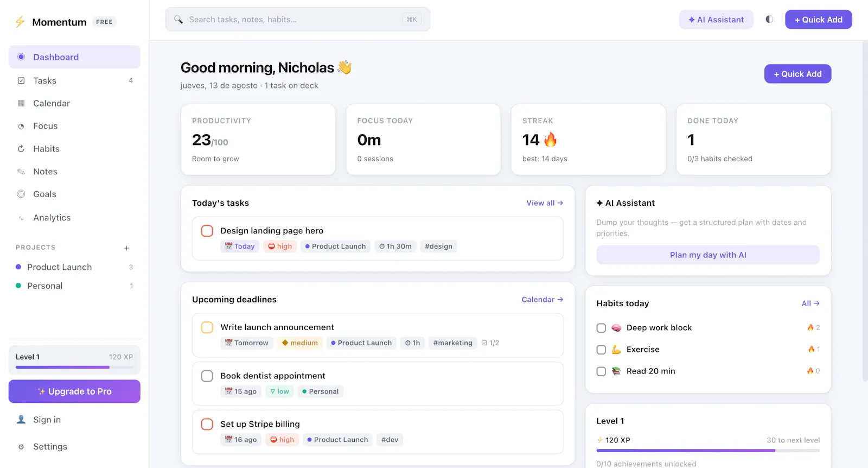868x468 pixels.
Task: Click the Exercise flexed arm icon
Action: (x=616, y=350)
